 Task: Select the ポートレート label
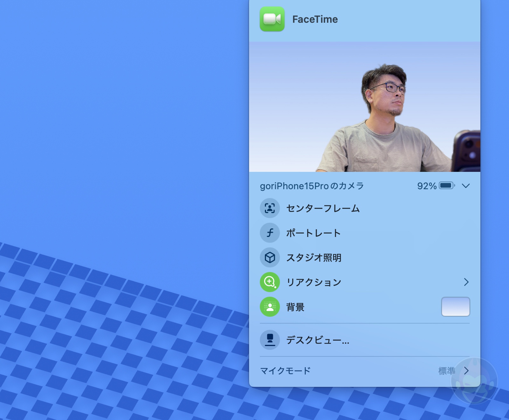tap(313, 233)
